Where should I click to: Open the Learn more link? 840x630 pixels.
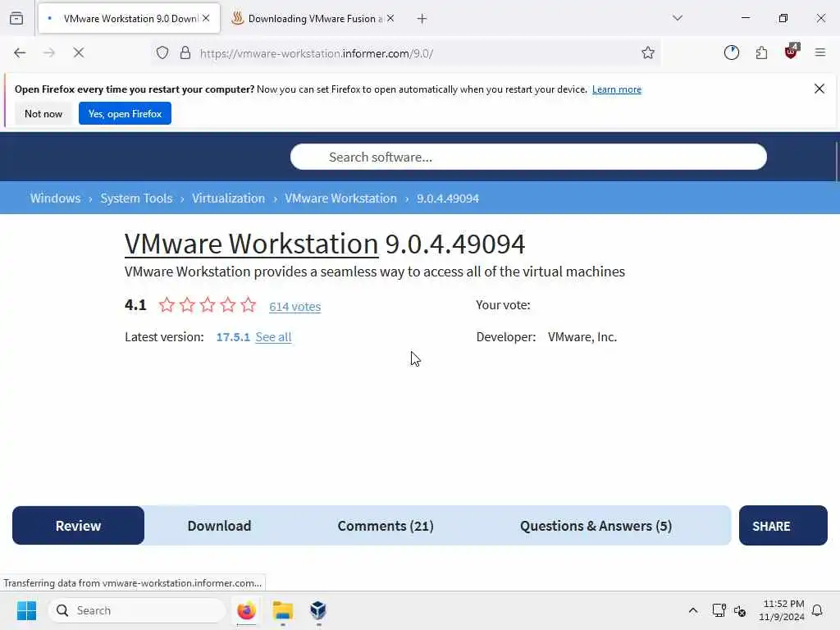pos(617,89)
